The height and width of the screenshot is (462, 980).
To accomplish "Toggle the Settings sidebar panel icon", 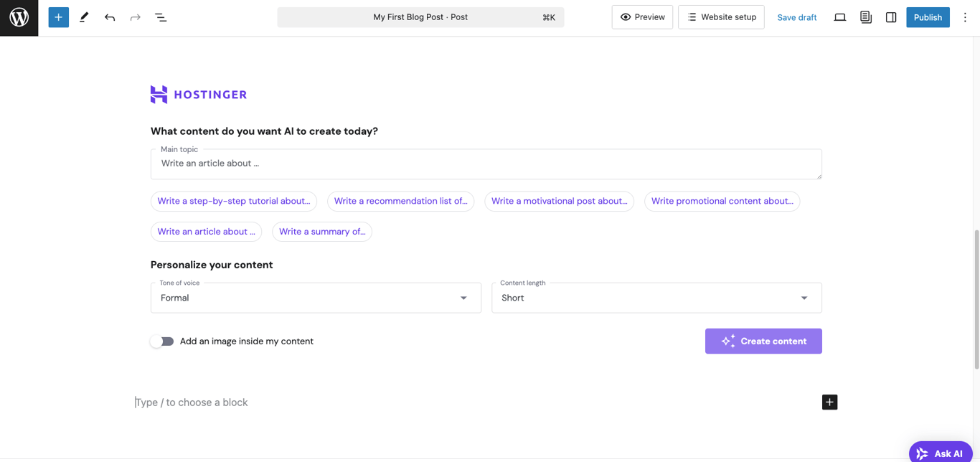I will (891, 16).
